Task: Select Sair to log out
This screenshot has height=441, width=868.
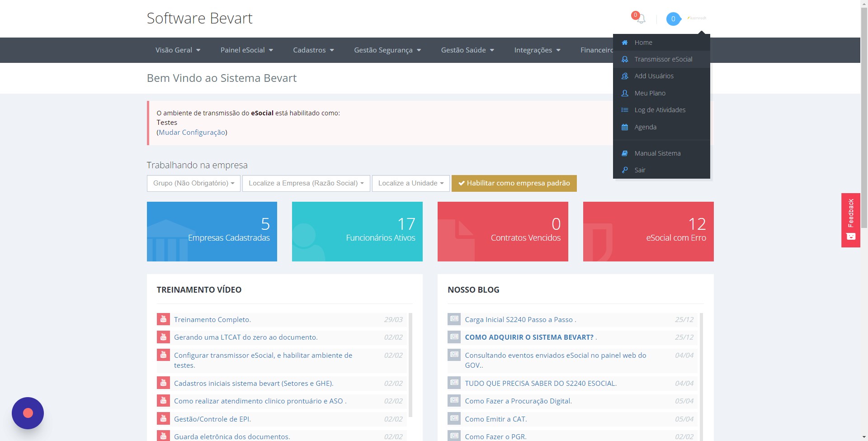Action: [661, 170]
